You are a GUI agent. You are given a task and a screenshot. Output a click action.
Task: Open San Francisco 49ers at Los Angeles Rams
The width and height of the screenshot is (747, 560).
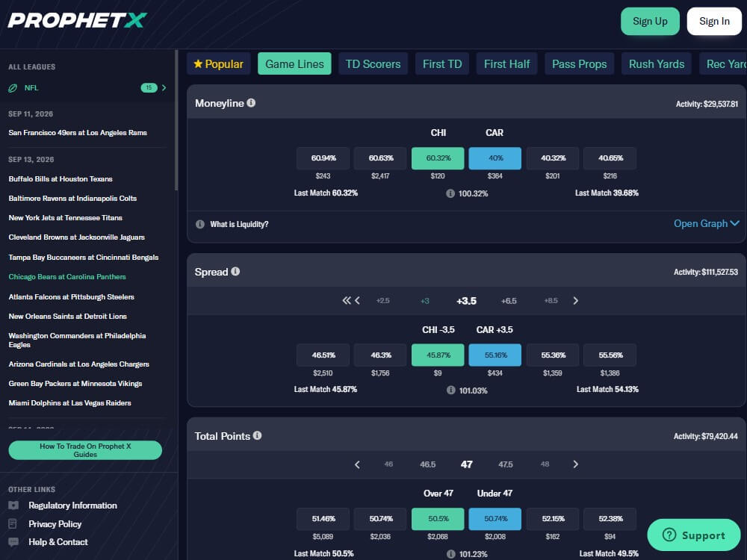coord(78,133)
